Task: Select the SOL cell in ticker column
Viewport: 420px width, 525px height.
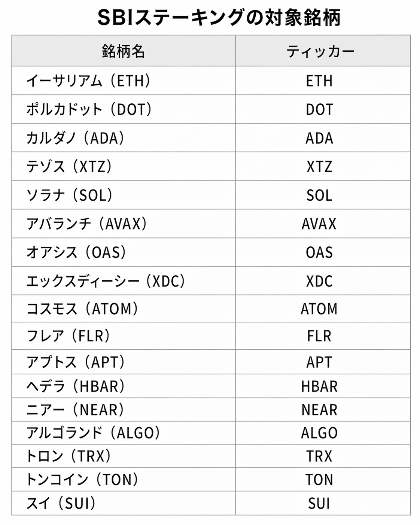Action: pyautogui.click(x=319, y=195)
